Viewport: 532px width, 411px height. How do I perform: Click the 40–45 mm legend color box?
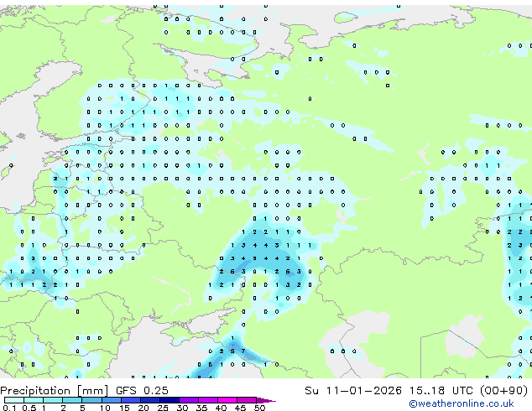coord(227,400)
